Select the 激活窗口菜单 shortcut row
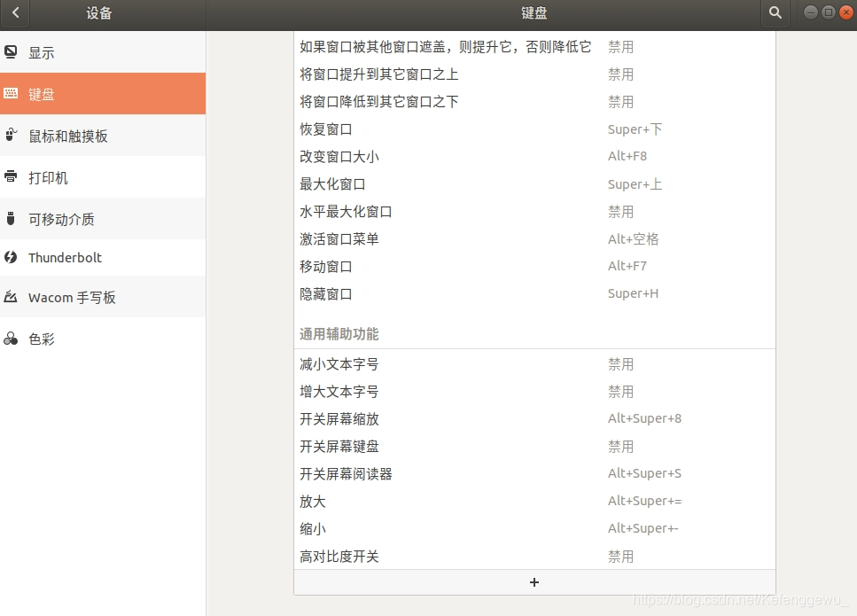857x616 pixels. click(534, 238)
